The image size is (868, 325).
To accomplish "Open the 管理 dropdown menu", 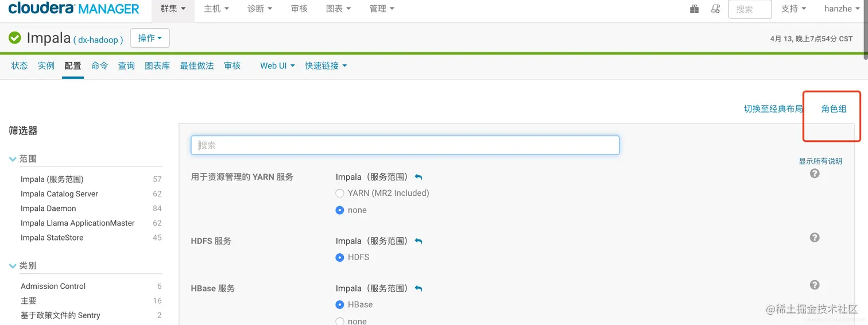I will click(382, 9).
